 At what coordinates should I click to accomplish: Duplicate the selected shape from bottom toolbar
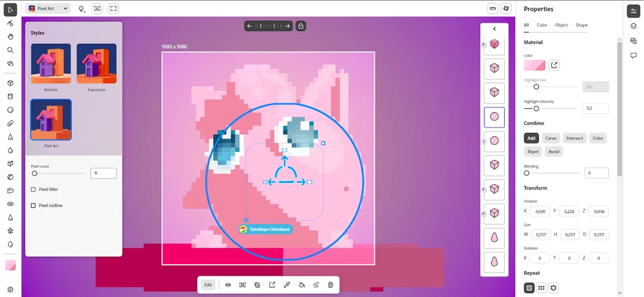pos(257,285)
